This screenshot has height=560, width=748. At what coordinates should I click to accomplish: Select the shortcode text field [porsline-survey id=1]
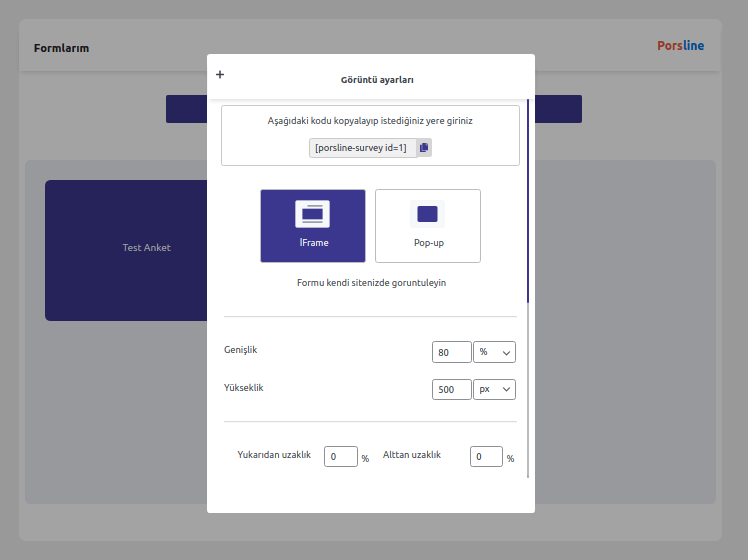363,148
